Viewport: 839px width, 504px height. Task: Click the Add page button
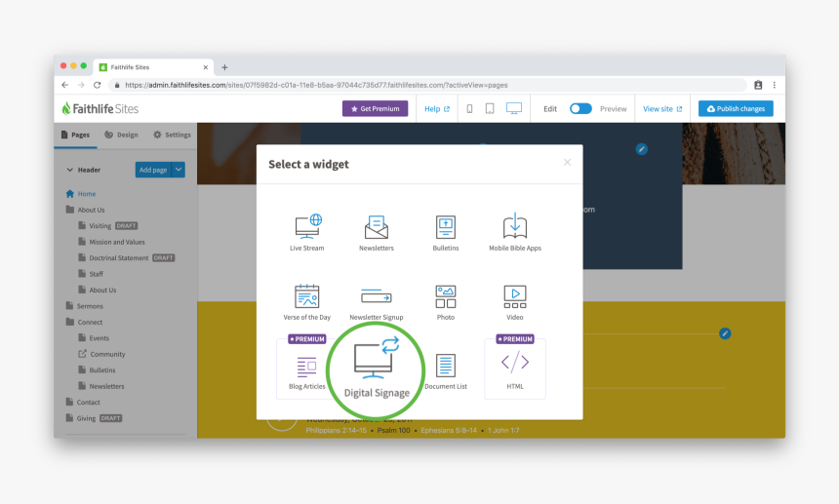click(x=153, y=170)
